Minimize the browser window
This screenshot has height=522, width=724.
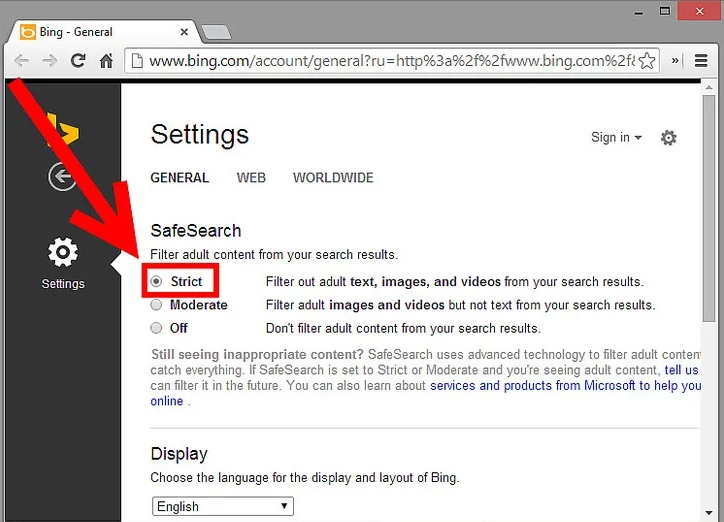click(639, 12)
